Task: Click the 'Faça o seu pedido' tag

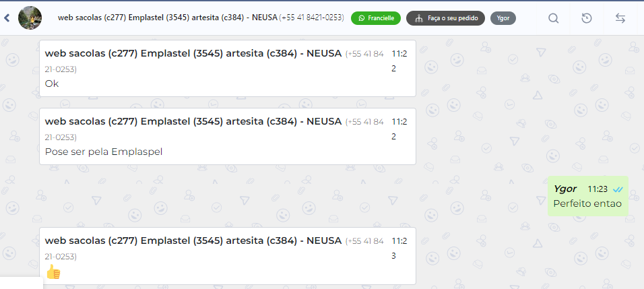Action: point(445,18)
